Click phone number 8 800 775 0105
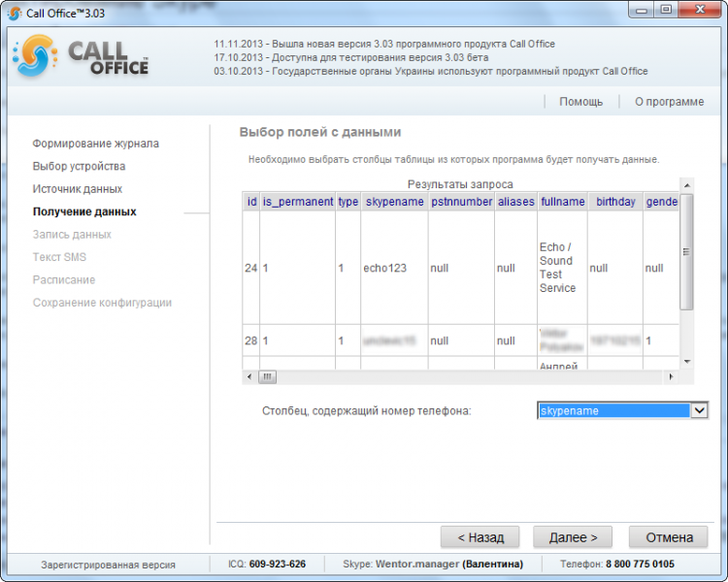 [x=640, y=564]
